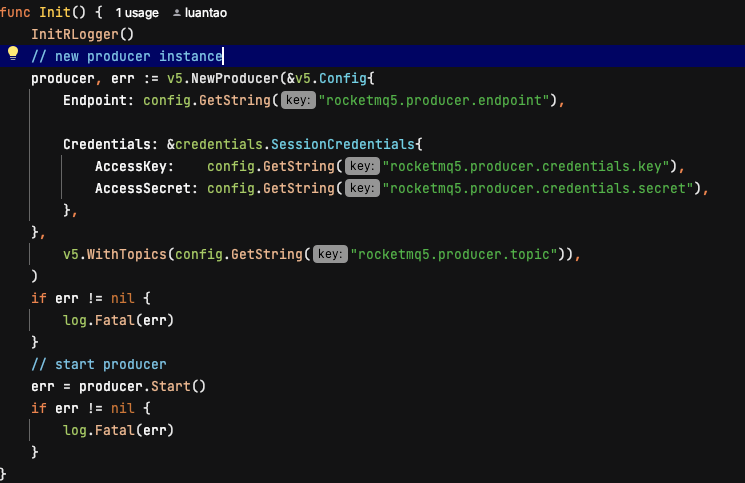Click the "rocketmq5.producer.topic" string literal
The image size is (745, 483).
[x=454, y=254]
